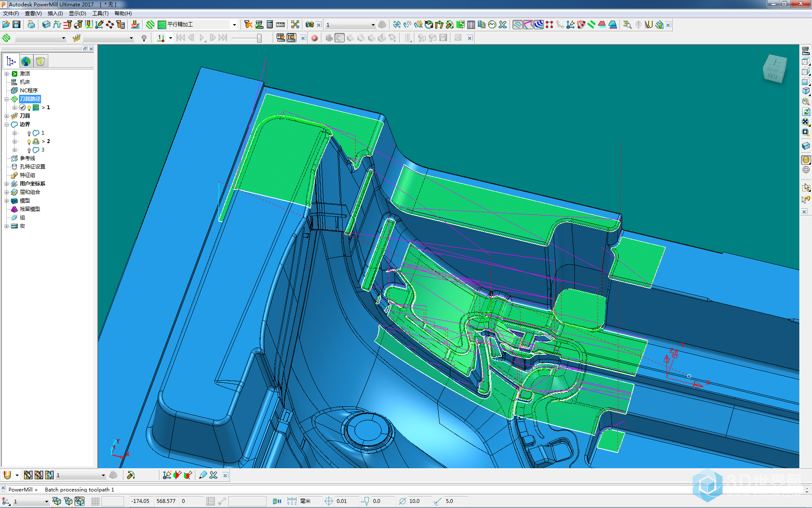
Task: Select the NC程序 tree item
Action: tap(28, 91)
